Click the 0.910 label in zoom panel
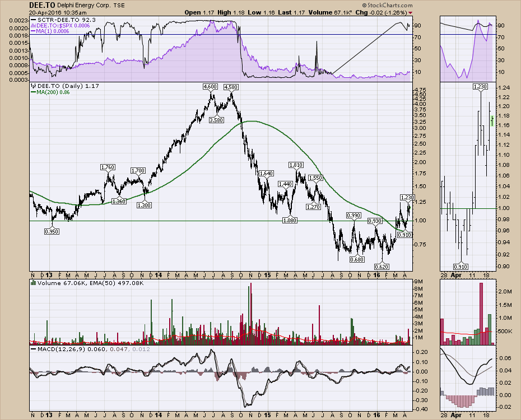The height and width of the screenshot is (420, 521). [460, 267]
